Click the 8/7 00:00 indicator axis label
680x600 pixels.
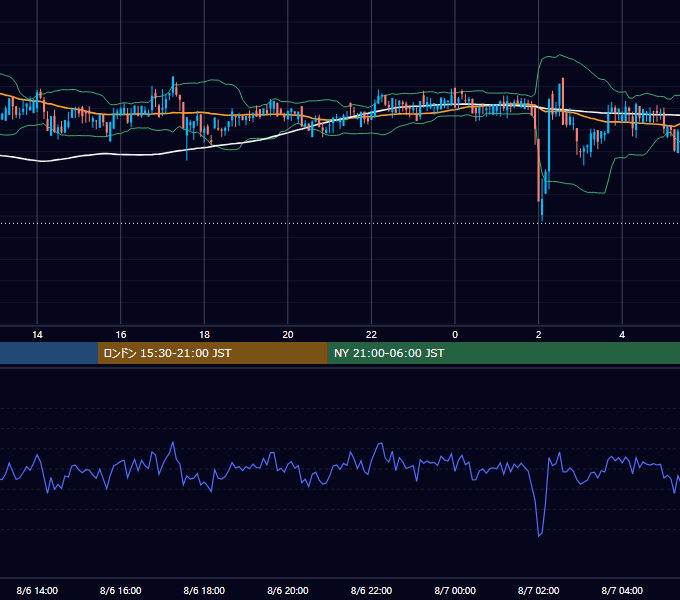(455, 590)
